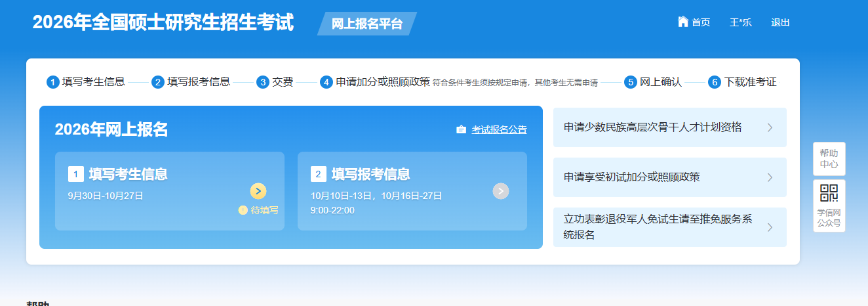Click 退出 to log out

coord(780,22)
